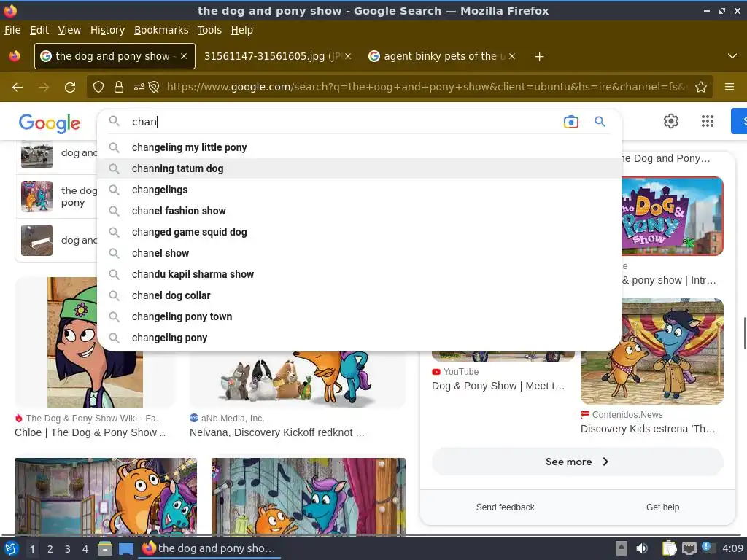747x560 pixels.
Task: Open Google search by image camera icon
Action: pos(570,122)
